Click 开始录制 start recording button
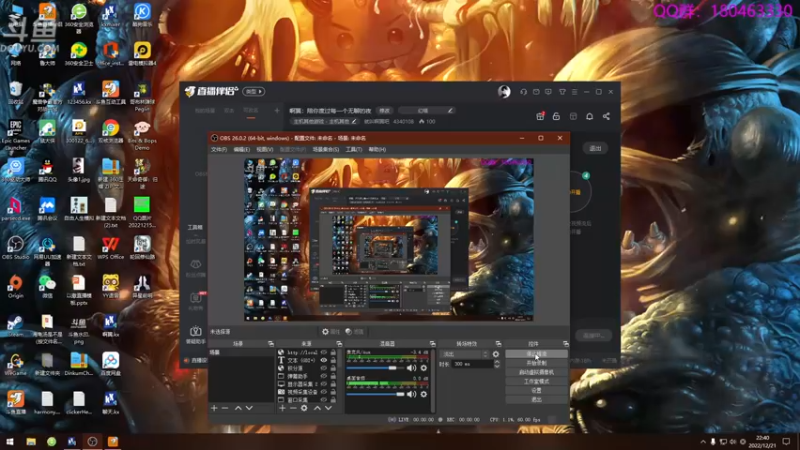800x450 pixels. (x=536, y=363)
